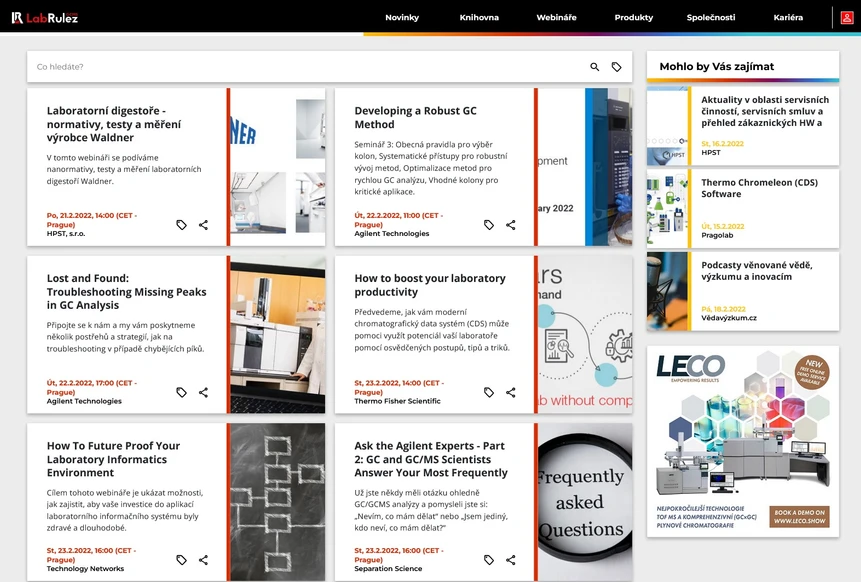Go to Knihovna section
The image size is (861, 582).
pyautogui.click(x=479, y=17)
